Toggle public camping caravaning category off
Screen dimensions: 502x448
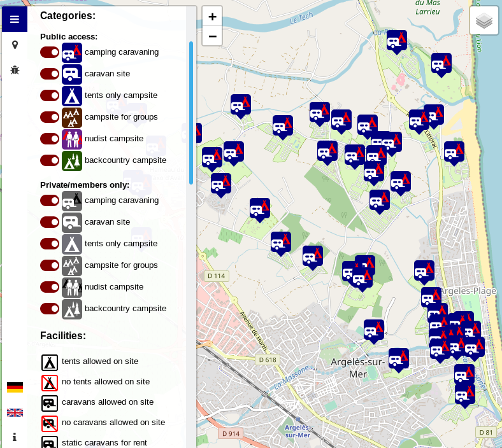[x=50, y=52]
